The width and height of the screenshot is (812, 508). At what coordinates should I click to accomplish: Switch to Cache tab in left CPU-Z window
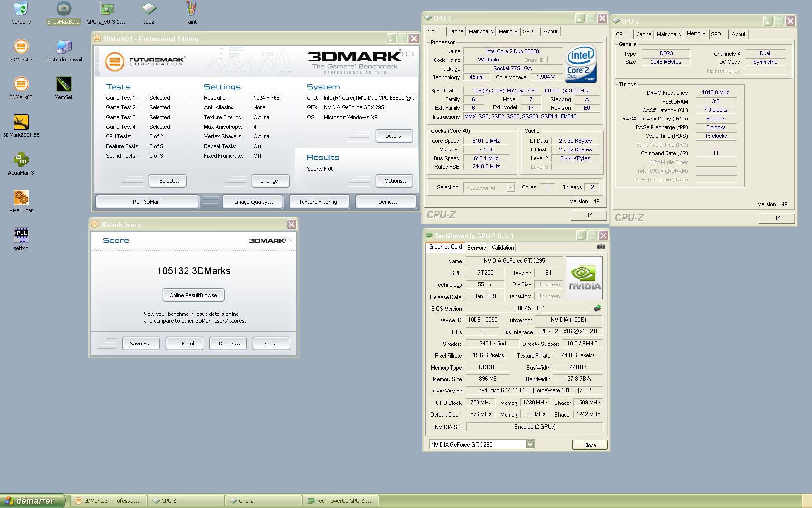455,31
